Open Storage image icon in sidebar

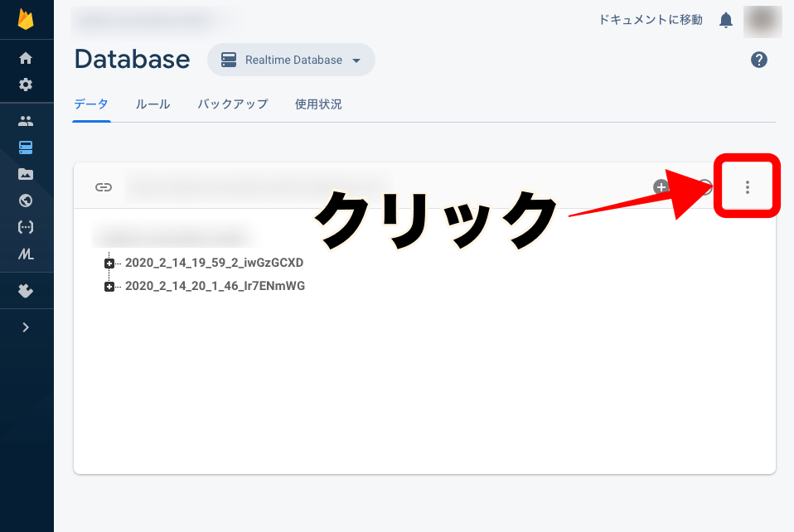click(26, 174)
